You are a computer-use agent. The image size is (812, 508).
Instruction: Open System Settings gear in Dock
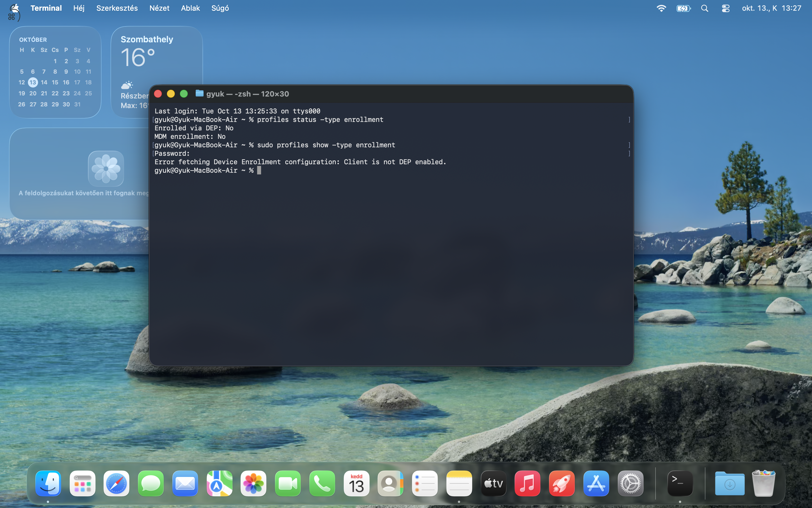[x=630, y=483]
